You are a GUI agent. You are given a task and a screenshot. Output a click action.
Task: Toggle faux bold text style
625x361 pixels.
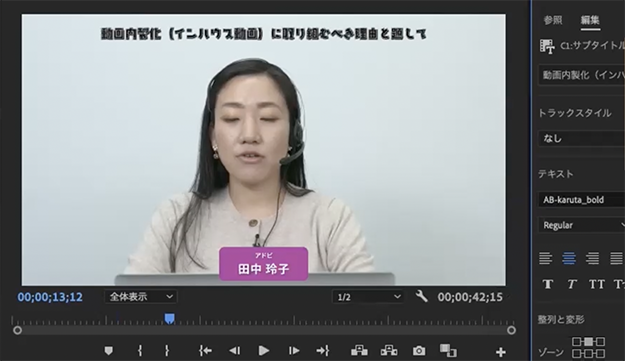(548, 284)
